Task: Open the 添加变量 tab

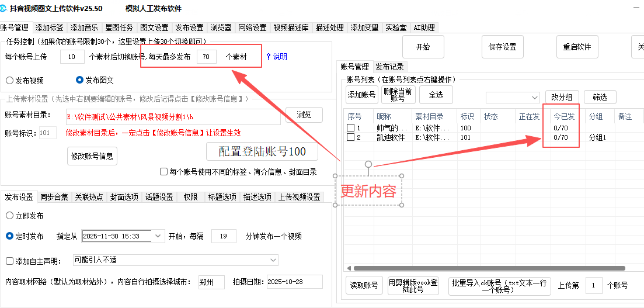Action: (365, 27)
